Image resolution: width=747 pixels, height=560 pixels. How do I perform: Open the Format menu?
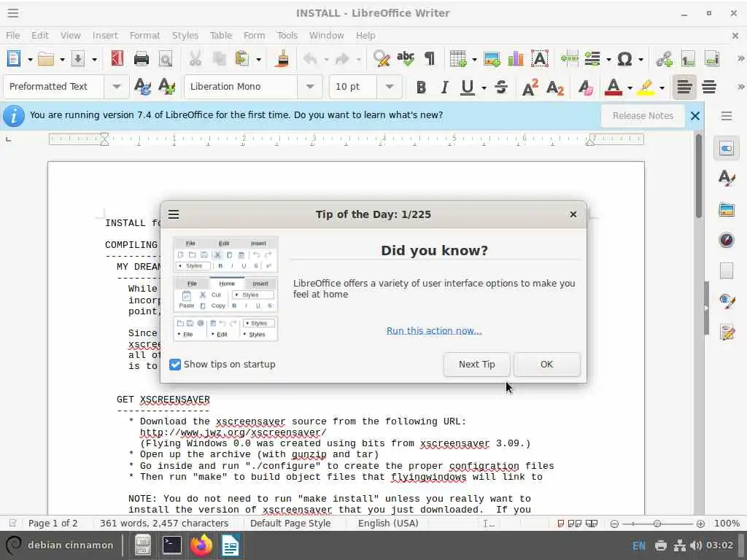point(144,35)
